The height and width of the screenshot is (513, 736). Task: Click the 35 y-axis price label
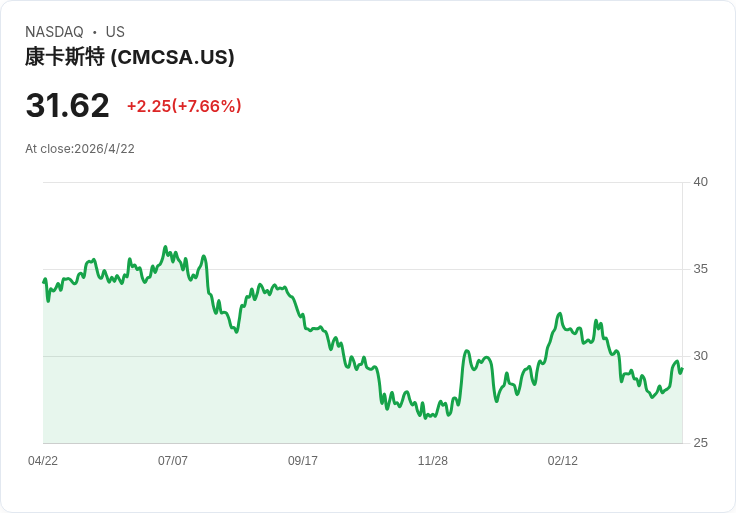pyautogui.click(x=700, y=269)
